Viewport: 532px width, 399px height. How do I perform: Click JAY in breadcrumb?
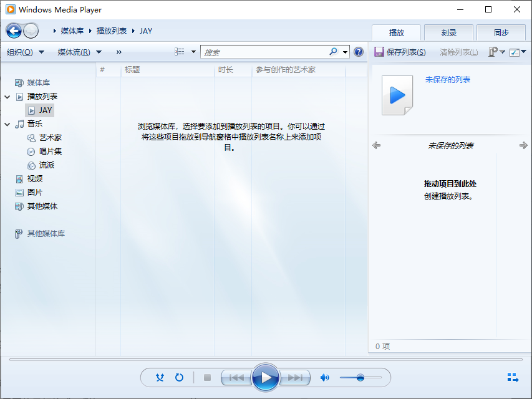146,31
